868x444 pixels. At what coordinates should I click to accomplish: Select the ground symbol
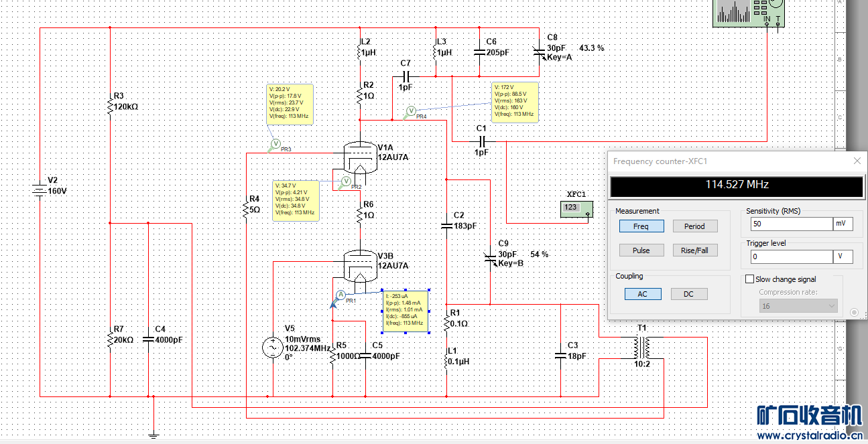tap(153, 435)
